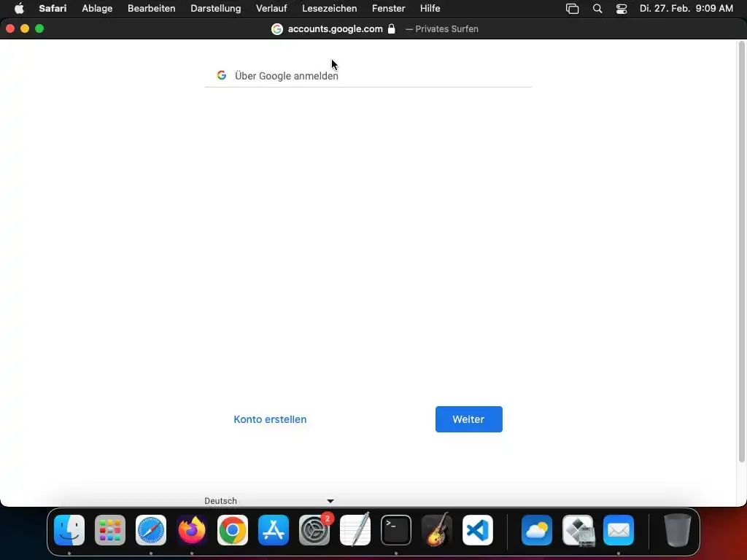Open Terminal from the Dock
Screen dimensions: 747x560
point(396,530)
